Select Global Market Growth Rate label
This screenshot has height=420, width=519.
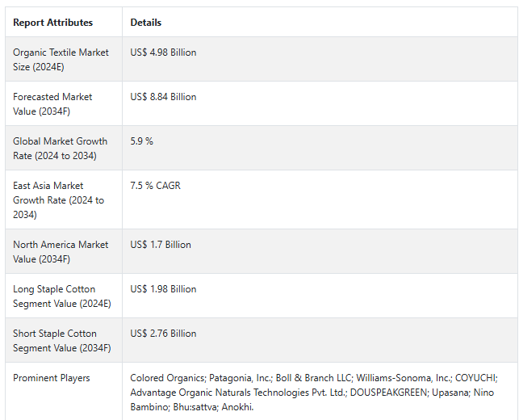(x=60, y=149)
